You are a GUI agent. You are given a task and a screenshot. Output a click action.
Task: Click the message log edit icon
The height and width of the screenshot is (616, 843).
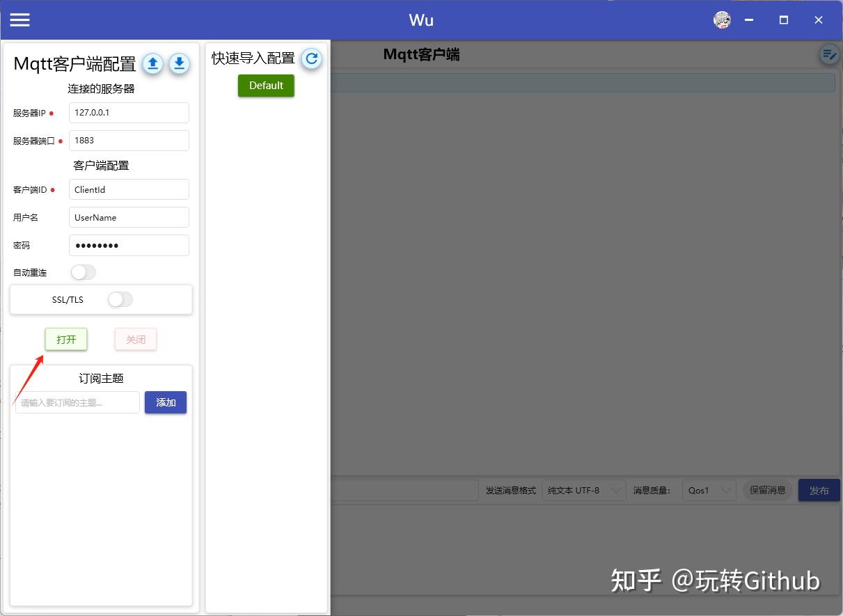coord(828,54)
